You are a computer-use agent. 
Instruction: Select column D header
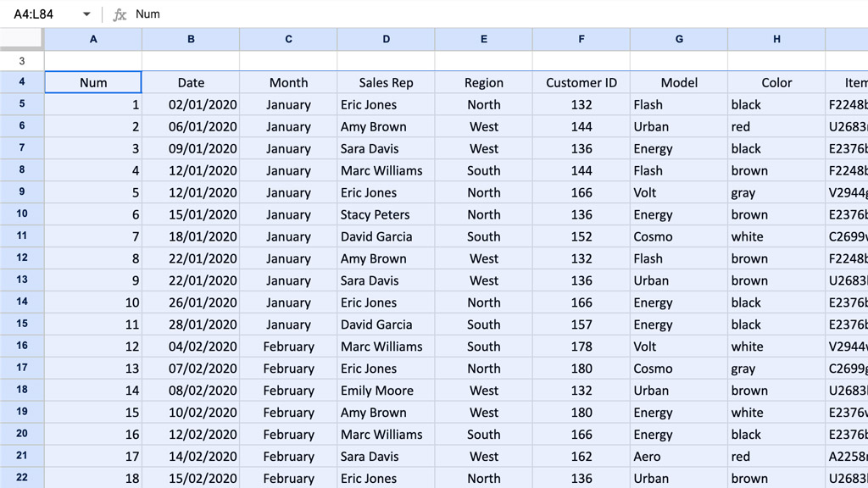click(x=386, y=39)
